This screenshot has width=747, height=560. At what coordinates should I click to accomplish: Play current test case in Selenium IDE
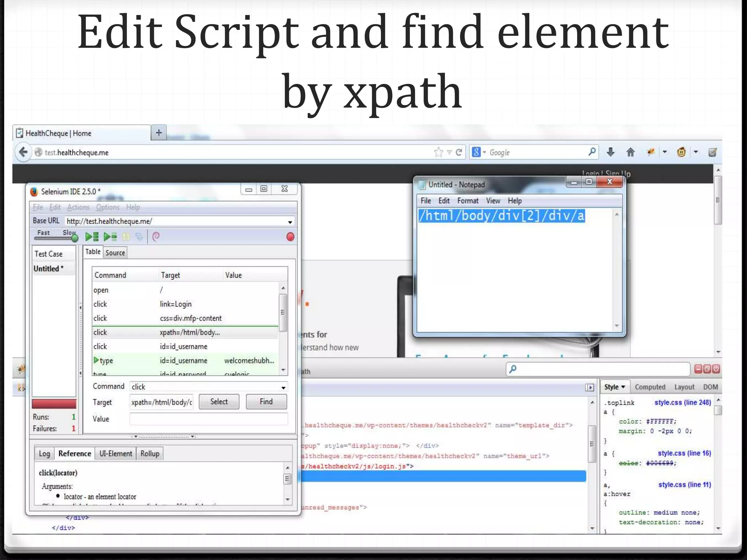coord(110,237)
